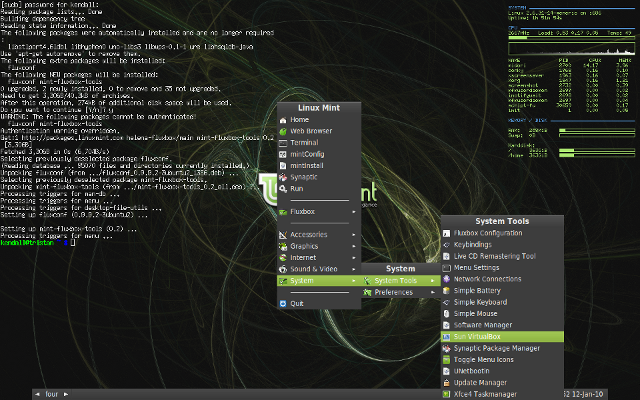The width and height of the screenshot is (640, 400).
Task: Click the Fluxbox icon in the menu
Action: 283,212
